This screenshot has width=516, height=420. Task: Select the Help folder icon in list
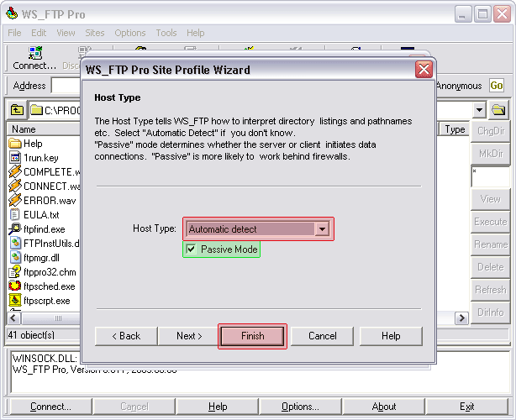point(15,144)
